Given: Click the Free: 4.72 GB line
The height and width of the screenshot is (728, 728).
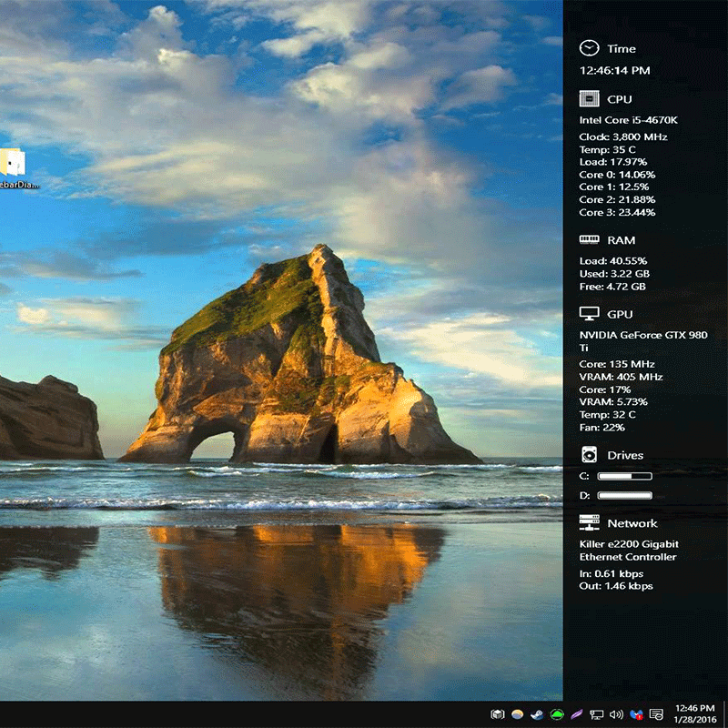Looking at the screenshot, I should coord(612,287).
